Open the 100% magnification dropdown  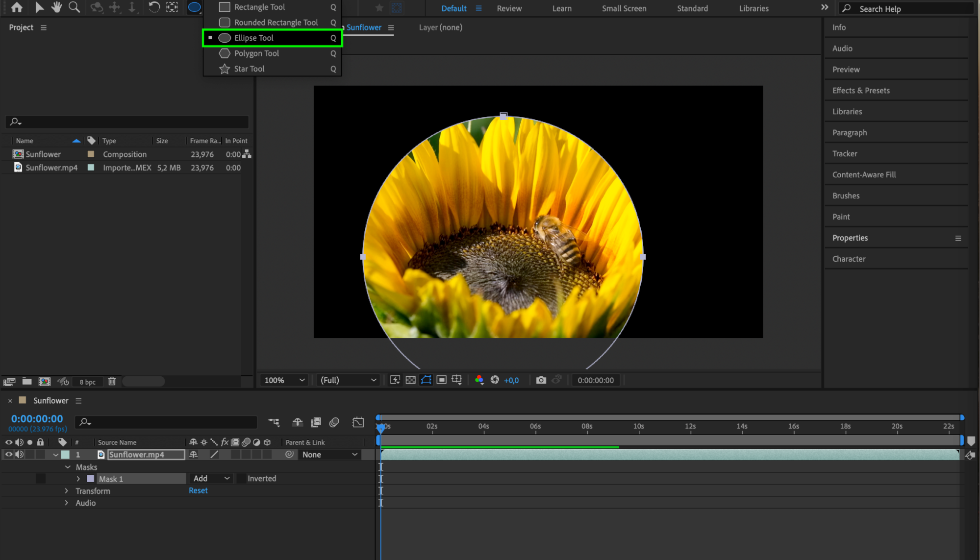(x=284, y=380)
